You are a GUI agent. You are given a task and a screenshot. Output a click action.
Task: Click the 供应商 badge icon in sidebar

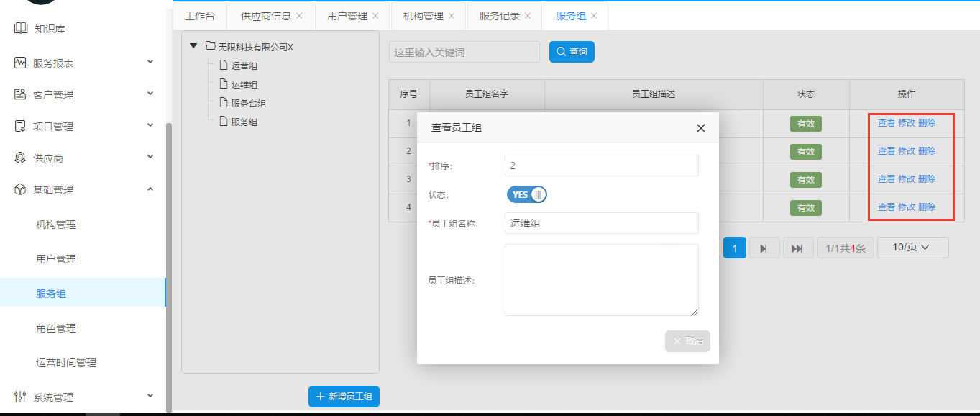coord(20,158)
